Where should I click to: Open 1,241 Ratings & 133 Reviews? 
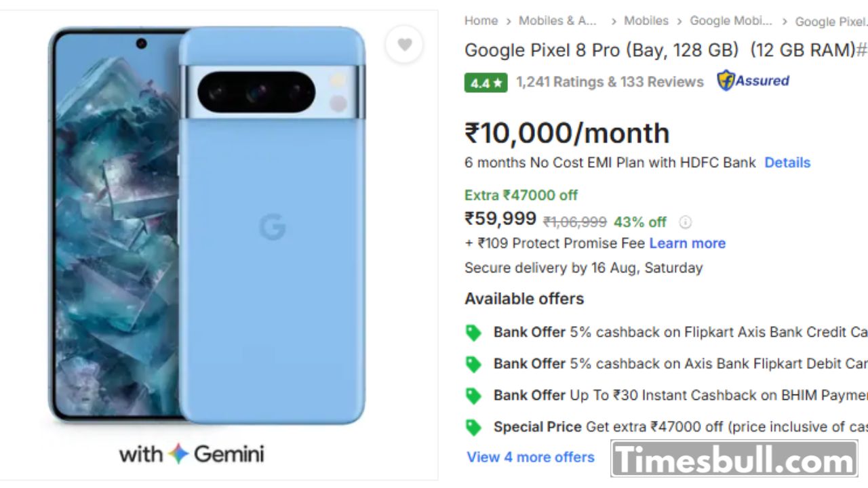tap(610, 82)
